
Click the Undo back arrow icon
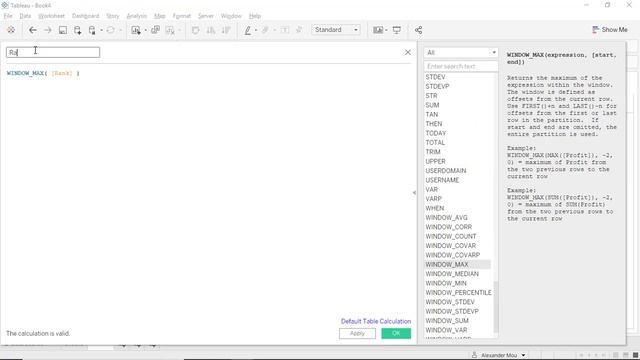point(33,30)
